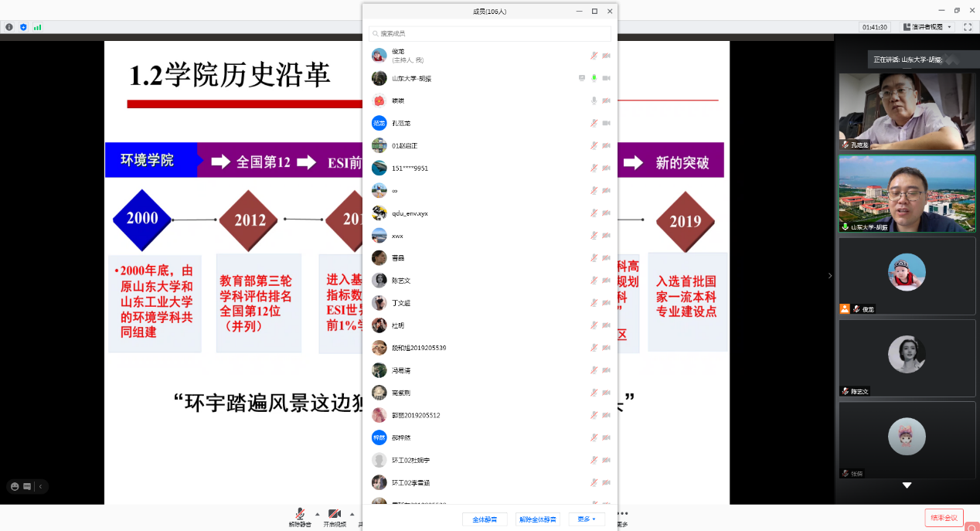The width and height of the screenshot is (980, 531).
Task: Check the green network signal icon
Action: pos(37,27)
